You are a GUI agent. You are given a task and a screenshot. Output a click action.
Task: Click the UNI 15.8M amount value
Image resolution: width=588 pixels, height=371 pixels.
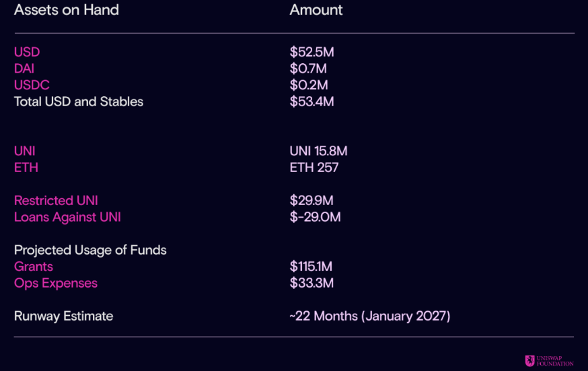[318, 151]
